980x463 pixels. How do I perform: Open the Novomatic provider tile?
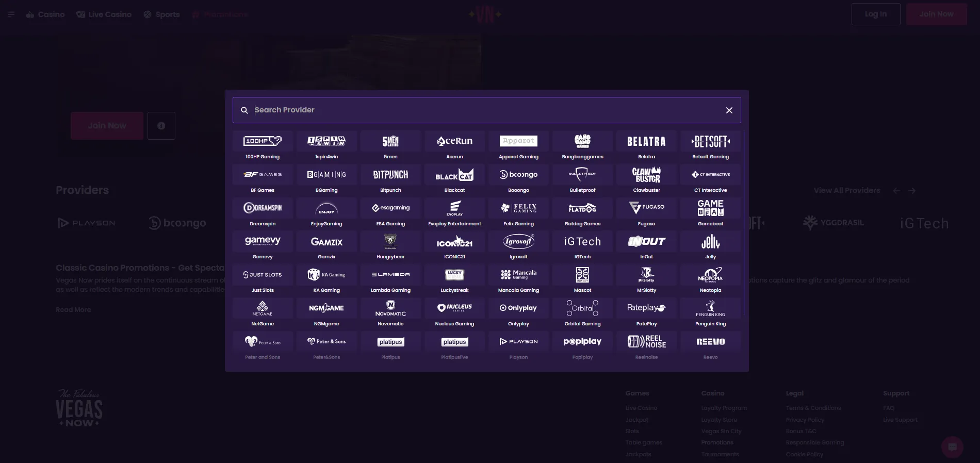coord(390,308)
